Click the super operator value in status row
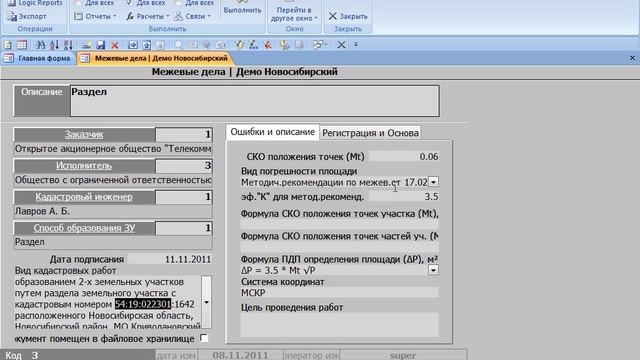The image size is (640, 360). [403, 355]
